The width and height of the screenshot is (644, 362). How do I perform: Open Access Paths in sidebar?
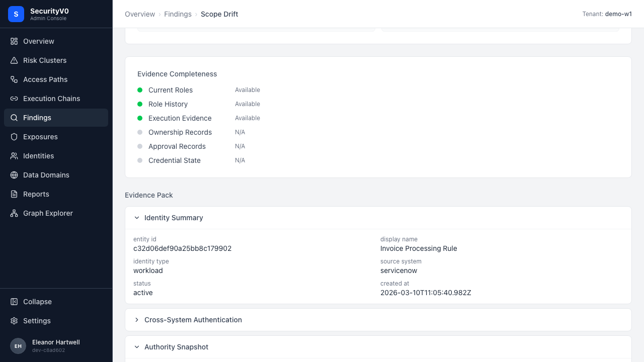pos(56,79)
